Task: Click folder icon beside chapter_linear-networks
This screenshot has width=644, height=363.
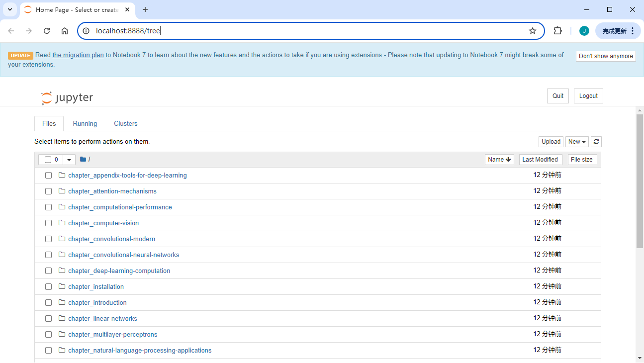Action: point(62,318)
